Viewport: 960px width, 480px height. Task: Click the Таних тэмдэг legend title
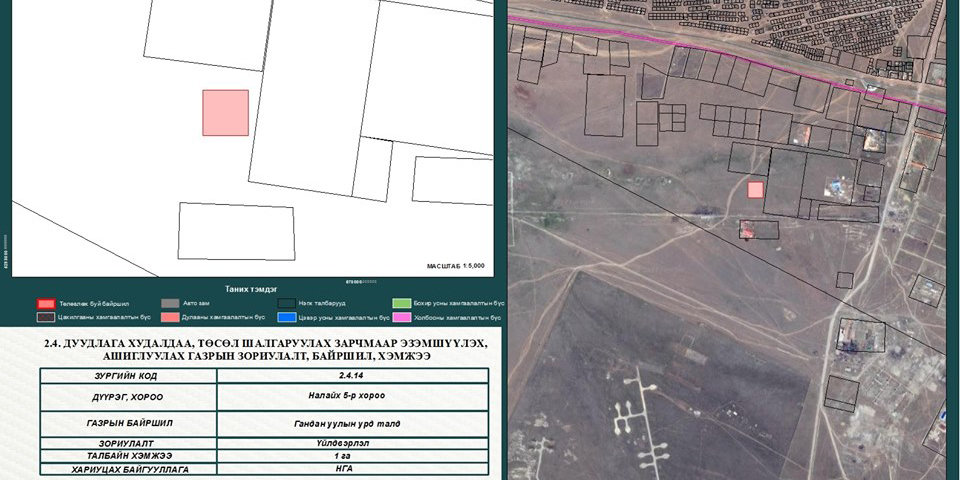[x=251, y=286]
